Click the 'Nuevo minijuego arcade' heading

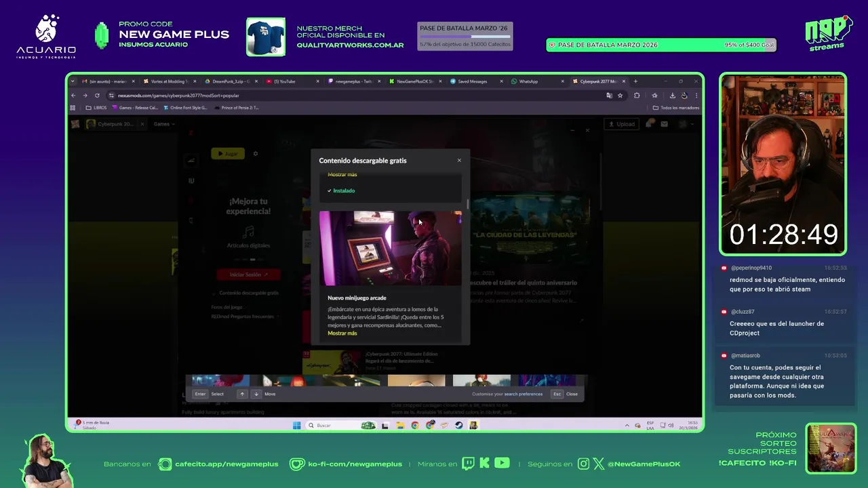tap(357, 298)
